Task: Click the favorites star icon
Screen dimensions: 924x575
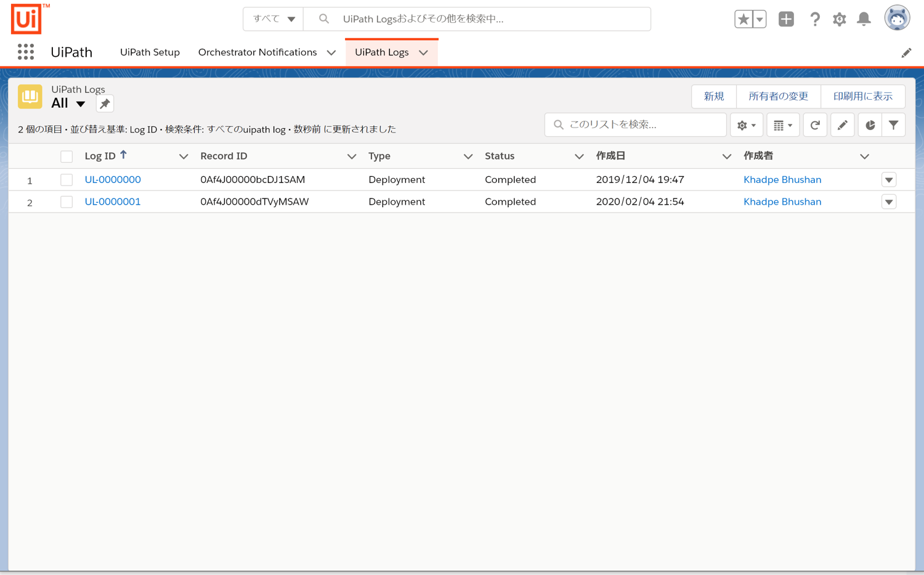Action: pos(744,19)
